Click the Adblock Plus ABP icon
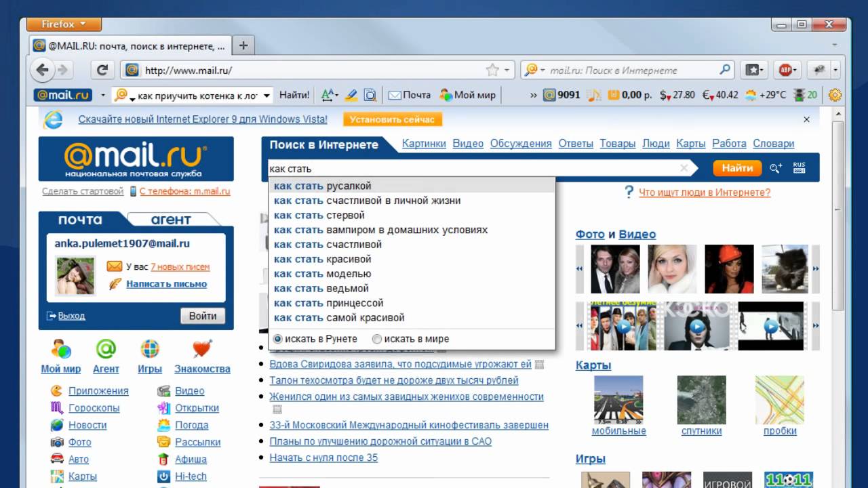Screen dimensions: 868x488 (786, 70)
